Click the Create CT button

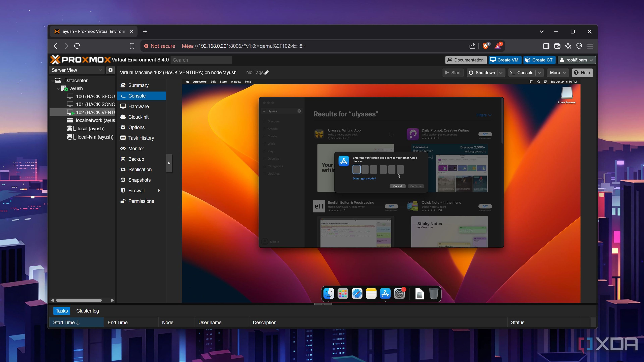(x=539, y=60)
